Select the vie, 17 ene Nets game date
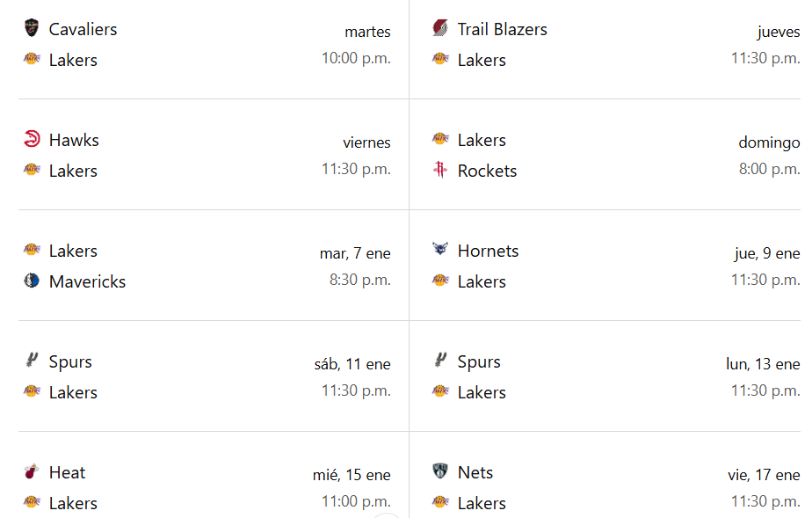Image resolution: width=812 pixels, height=518 pixels. point(764,475)
